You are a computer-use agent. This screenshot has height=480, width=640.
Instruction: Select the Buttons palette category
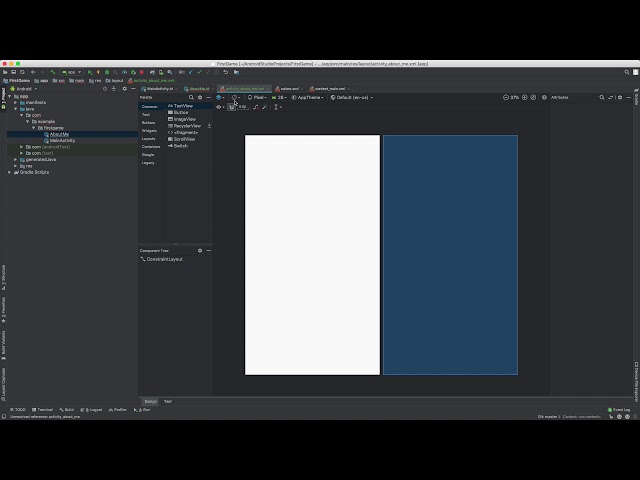point(149,123)
